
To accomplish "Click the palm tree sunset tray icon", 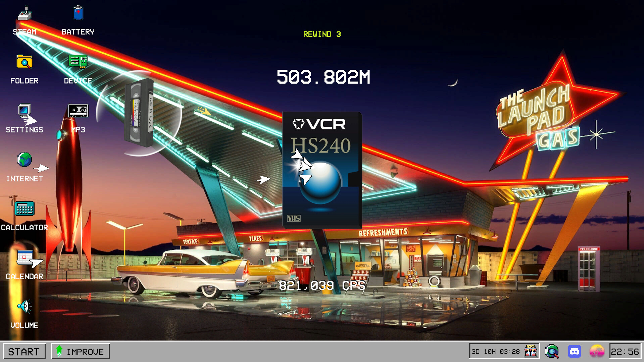I will pos(598,351).
